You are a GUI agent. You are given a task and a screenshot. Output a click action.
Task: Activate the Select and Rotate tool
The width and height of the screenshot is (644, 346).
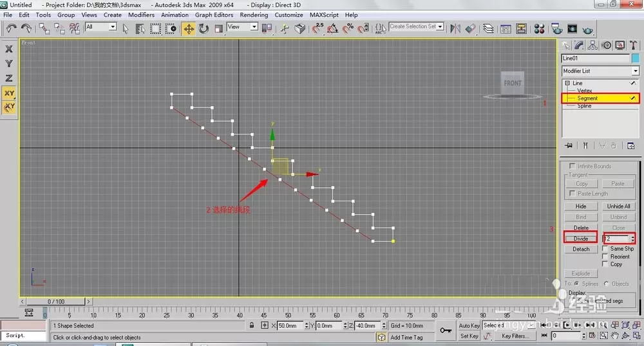204,29
